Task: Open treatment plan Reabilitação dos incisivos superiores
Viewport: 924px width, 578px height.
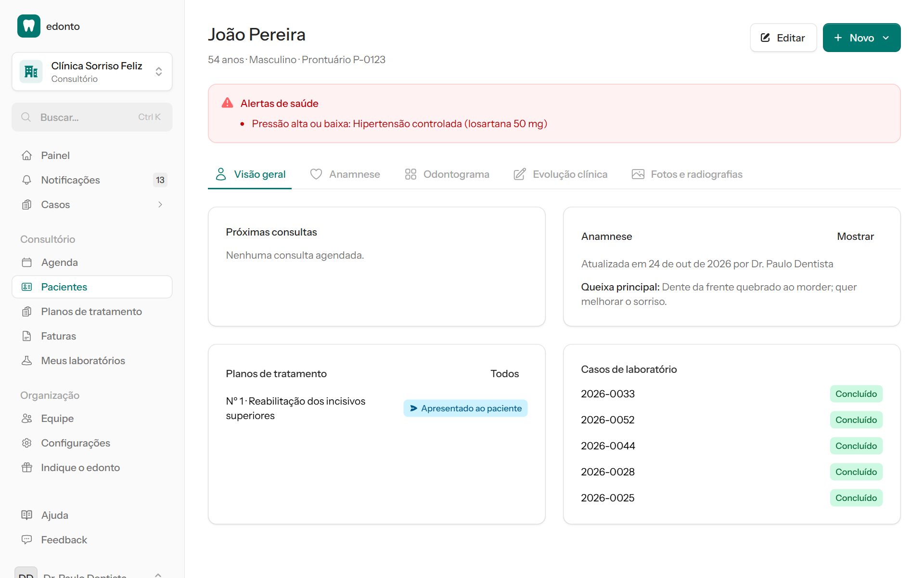Action: coord(295,408)
